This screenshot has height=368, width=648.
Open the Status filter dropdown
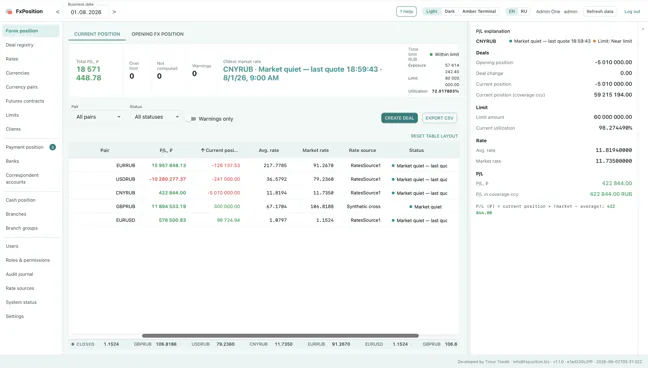click(x=156, y=117)
